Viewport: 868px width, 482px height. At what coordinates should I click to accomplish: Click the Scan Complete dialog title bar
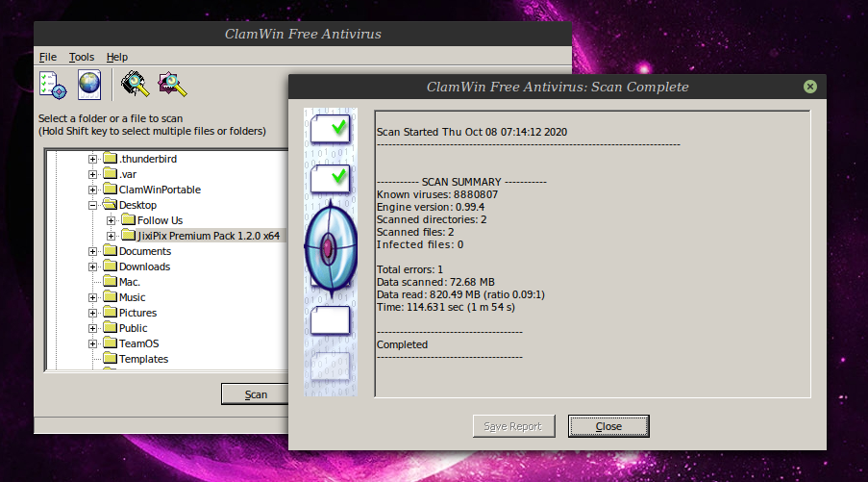pos(558,87)
